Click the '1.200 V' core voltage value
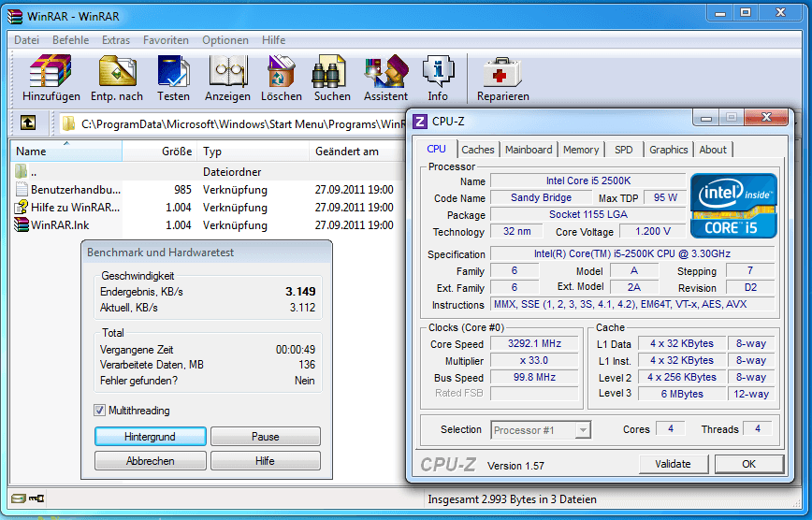 pos(653,231)
